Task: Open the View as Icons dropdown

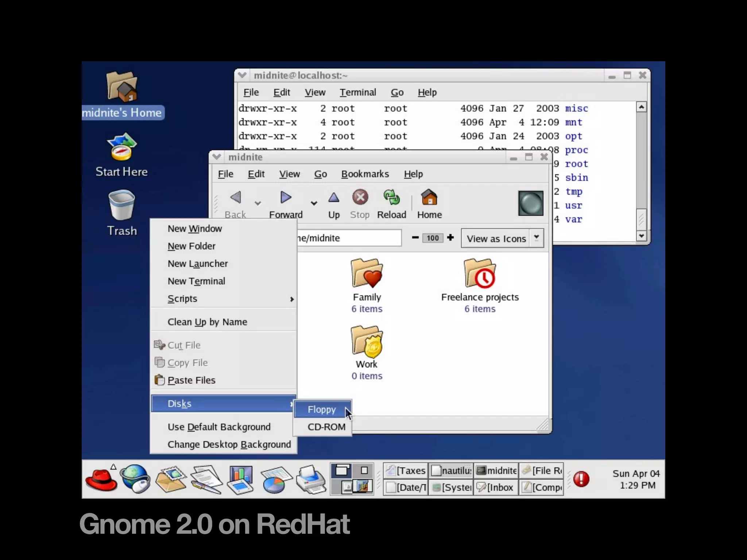Action: click(502, 238)
